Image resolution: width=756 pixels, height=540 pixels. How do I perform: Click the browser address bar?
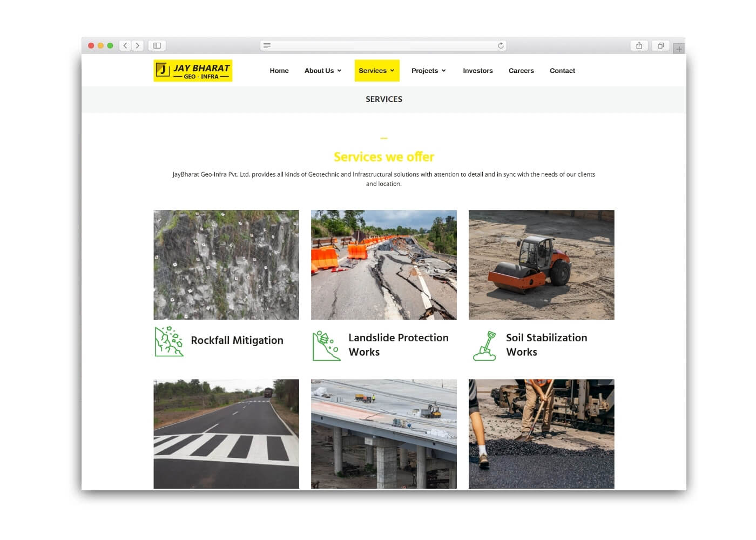coord(383,46)
